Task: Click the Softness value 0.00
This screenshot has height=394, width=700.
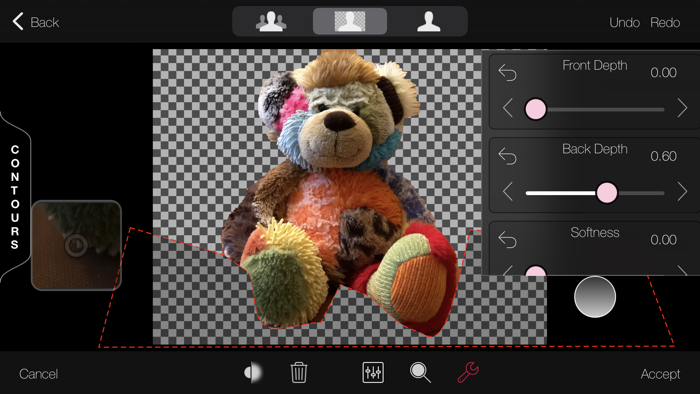Action: click(663, 240)
